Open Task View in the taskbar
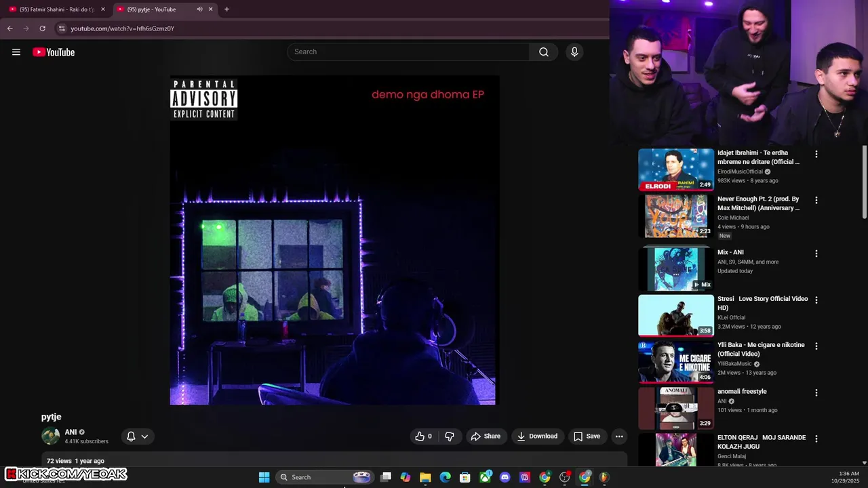 click(386, 477)
